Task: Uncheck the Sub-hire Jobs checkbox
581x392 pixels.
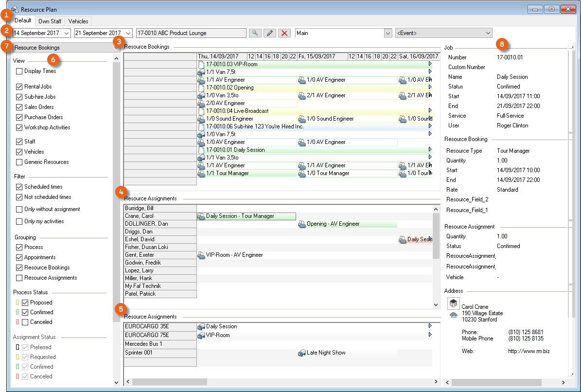Action: pos(19,97)
